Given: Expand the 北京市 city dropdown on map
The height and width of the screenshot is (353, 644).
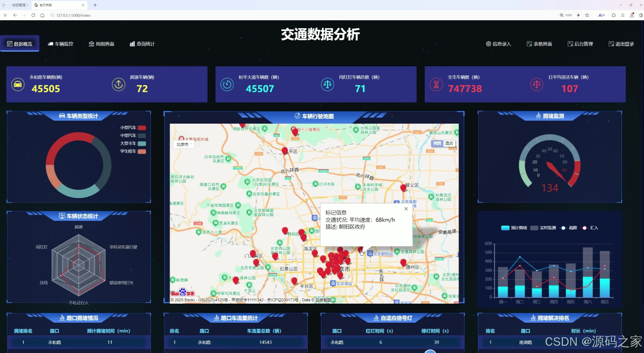Looking at the screenshot, I should 184,144.
